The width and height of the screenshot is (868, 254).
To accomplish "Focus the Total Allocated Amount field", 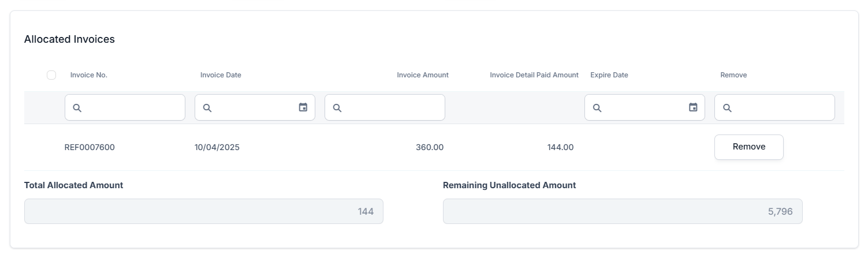I will click(203, 211).
